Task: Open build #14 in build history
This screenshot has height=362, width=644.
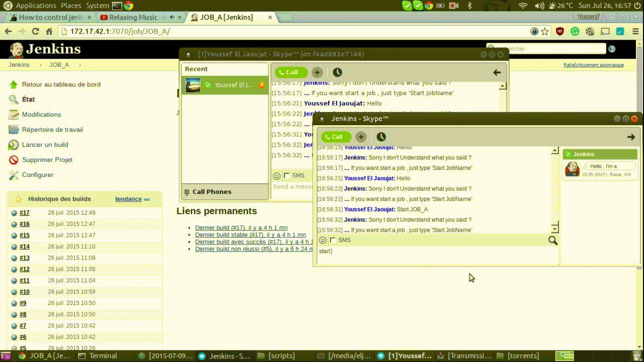Action: pyautogui.click(x=25, y=247)
